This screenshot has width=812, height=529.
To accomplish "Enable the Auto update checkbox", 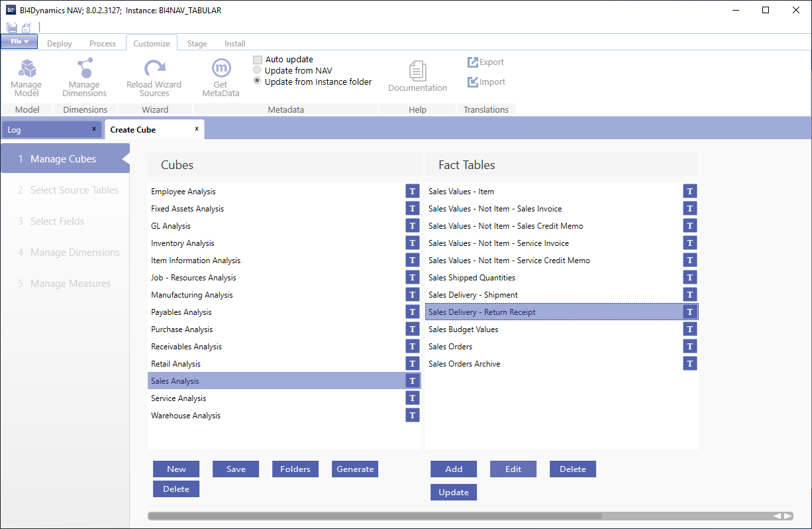I will tap(258, 60).
